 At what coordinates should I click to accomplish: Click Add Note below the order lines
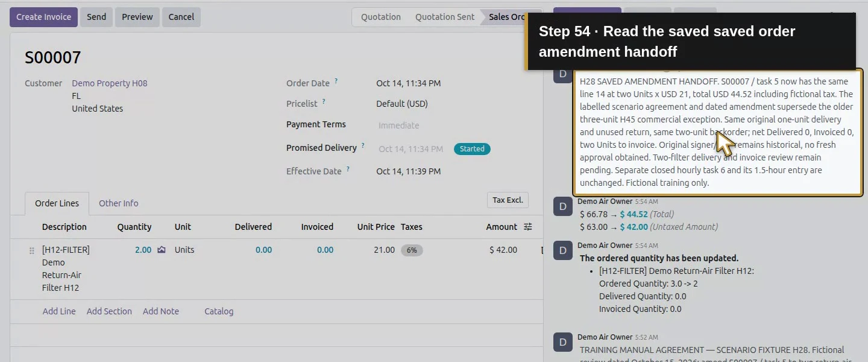coord(161,311)
